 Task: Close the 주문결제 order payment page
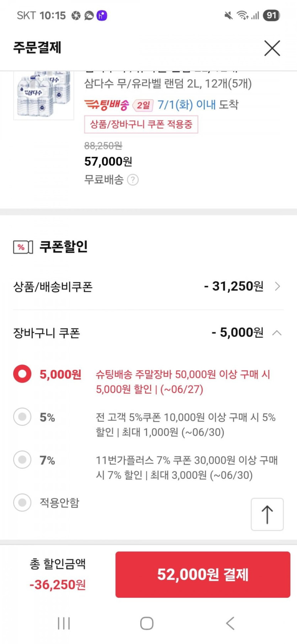coord(272,48)
